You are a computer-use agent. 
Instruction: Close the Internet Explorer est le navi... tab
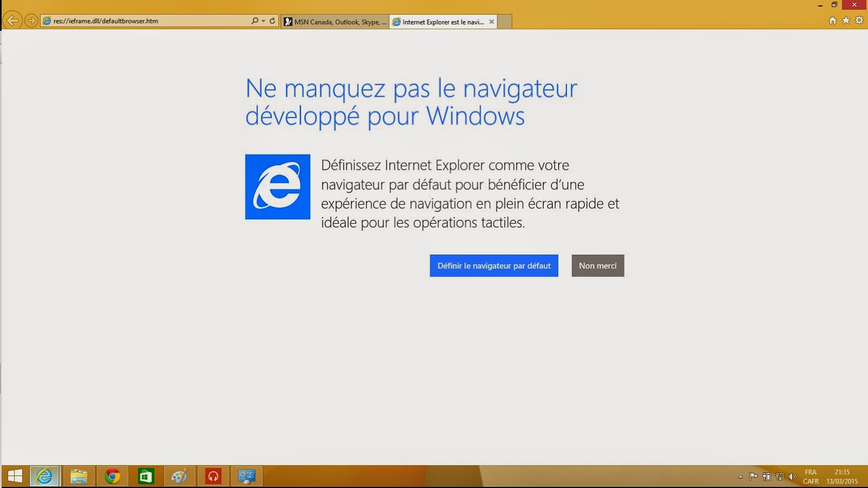click(492, 22)
